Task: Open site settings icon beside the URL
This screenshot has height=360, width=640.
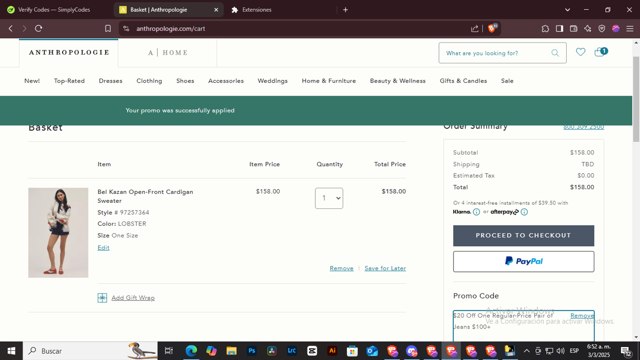Action: [x=126, y=29]
